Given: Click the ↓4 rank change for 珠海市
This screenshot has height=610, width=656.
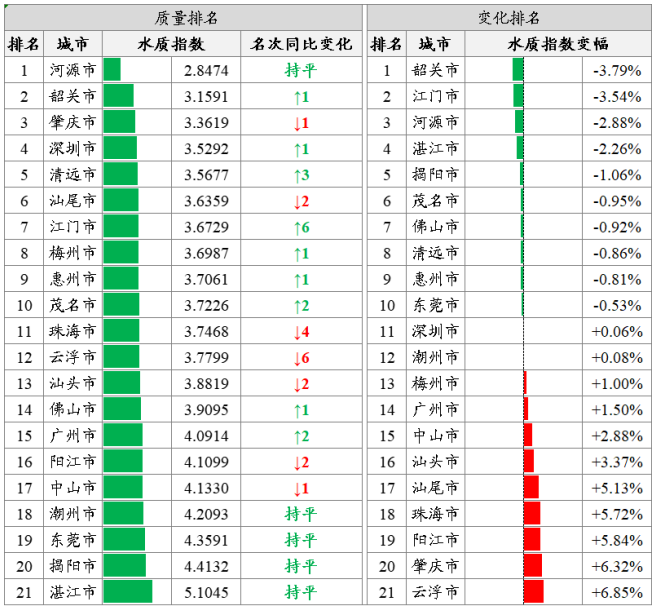Looking at the screenshot, I should tap(300, 331).
